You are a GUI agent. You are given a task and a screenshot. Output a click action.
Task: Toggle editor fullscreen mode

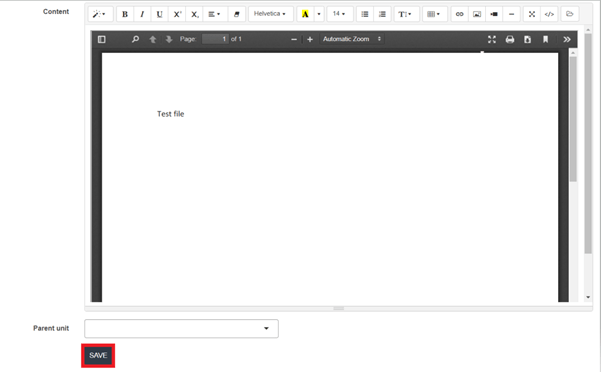(x=532, y=14)
